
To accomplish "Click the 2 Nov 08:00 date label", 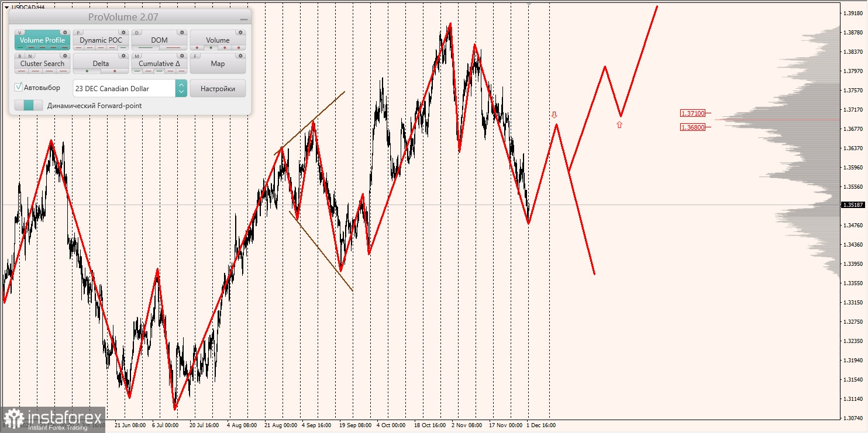I will 467,425.
